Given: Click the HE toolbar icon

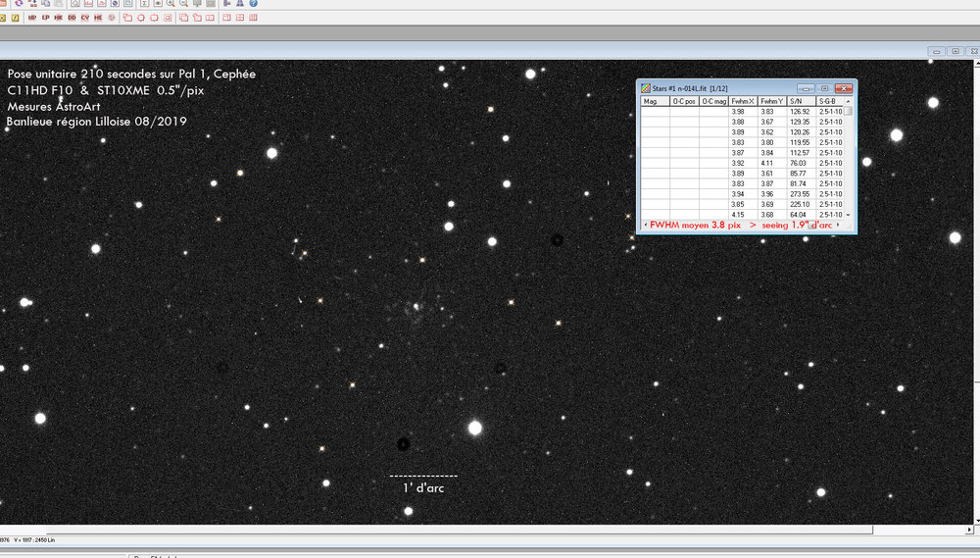Looking at the screenshot, I should (x=98, y=18).
